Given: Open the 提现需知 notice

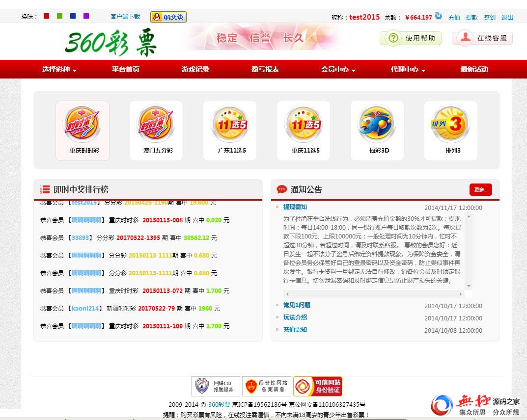Looking at the screenshot, I should point(295,207).
